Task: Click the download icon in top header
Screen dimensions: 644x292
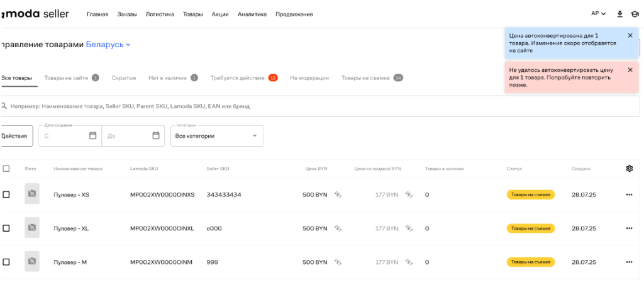Action: click(x=619, y=14)
